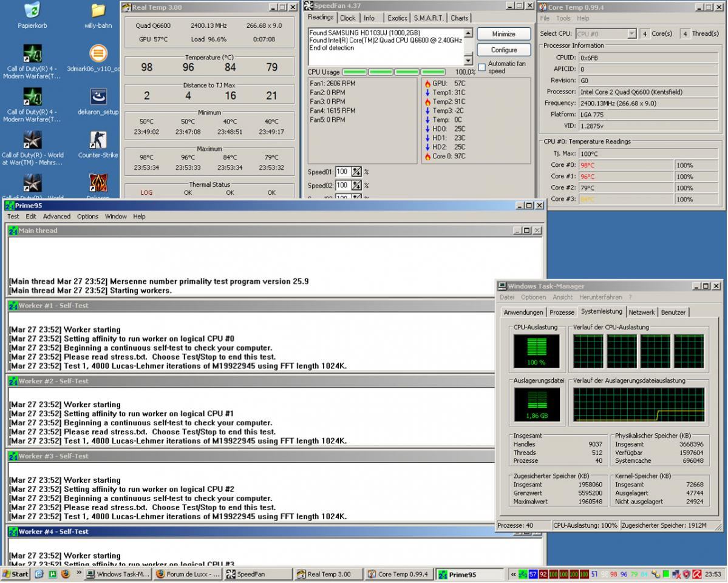The image size is (728, 583).
Task: Click the blue arrow icon beside HD0
Action: 427,129
